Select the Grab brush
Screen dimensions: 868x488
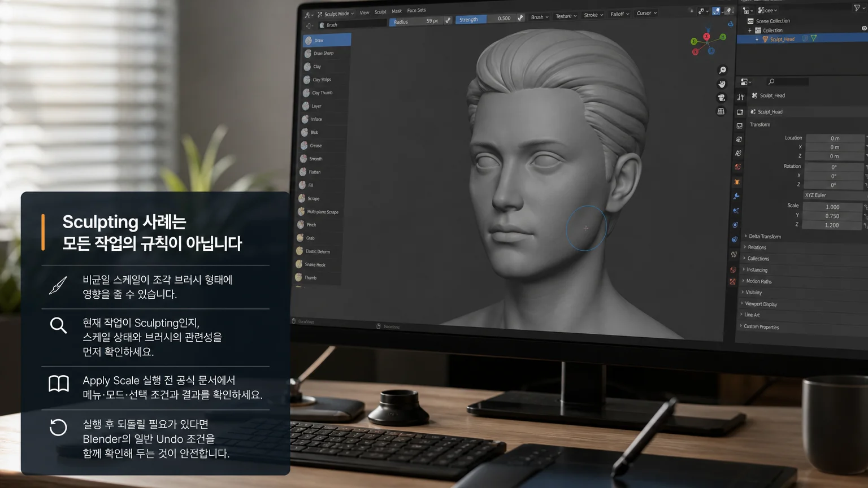tap(319, 238)
